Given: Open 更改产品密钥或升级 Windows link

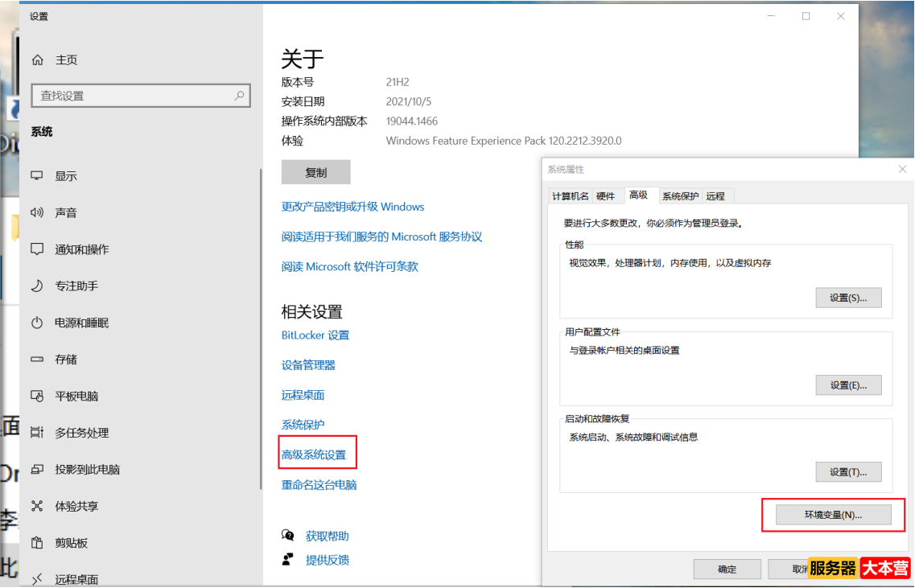Looking at the screenshot, I should pos(352,207).
